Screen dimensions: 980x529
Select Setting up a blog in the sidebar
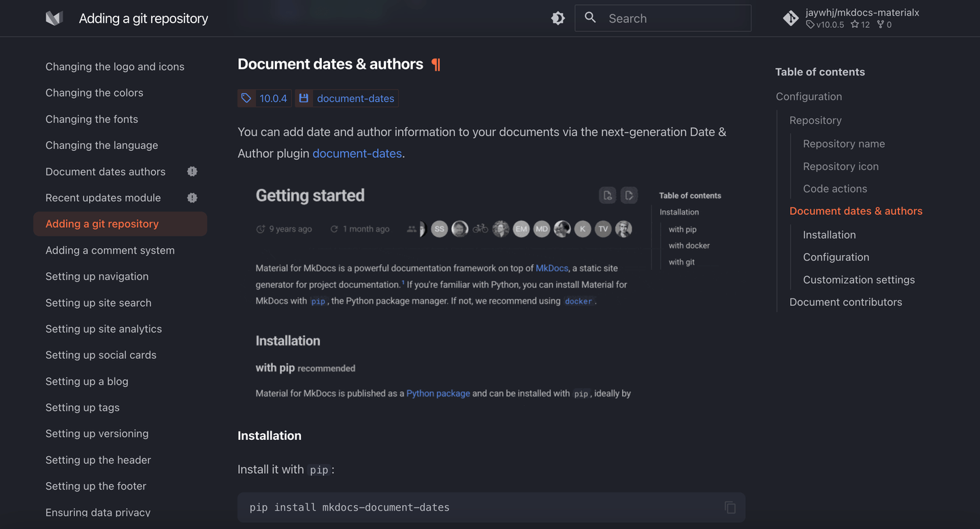[87, 381]
